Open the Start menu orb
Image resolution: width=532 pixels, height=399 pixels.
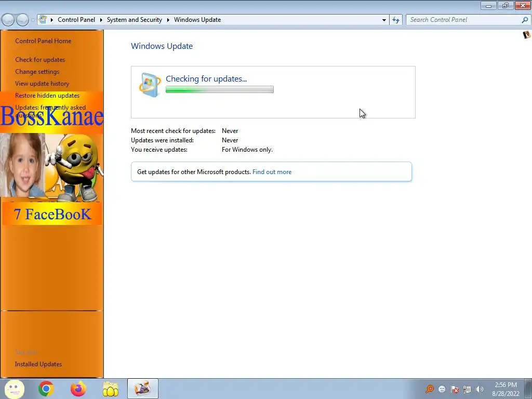[x=14, y=389]
